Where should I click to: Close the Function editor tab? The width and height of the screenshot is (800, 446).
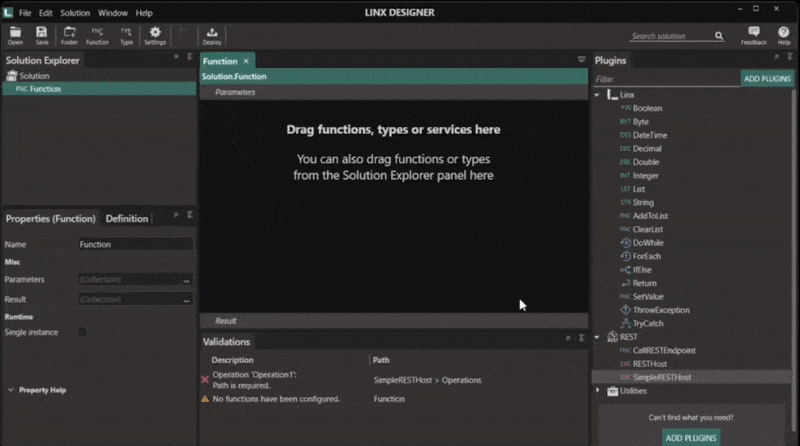(x=246, y=61)
